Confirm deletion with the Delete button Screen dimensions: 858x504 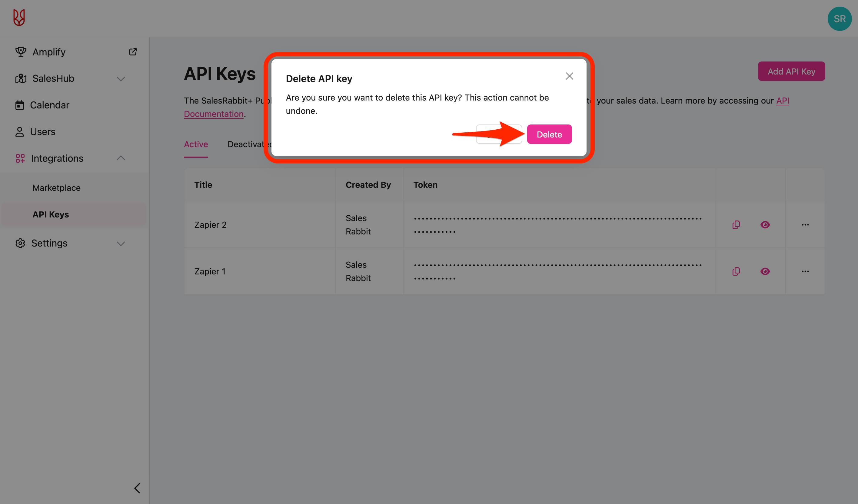pyautogui.click(x=549, y=134)
